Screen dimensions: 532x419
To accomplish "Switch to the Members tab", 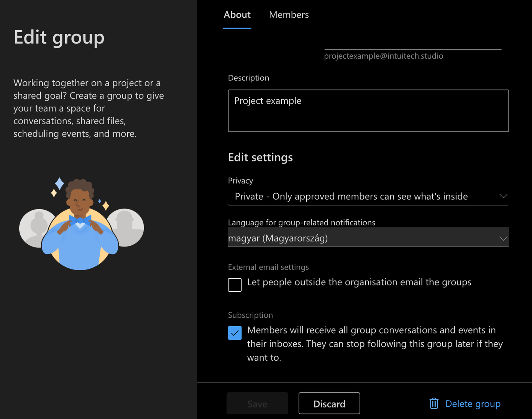I will 289,15.
